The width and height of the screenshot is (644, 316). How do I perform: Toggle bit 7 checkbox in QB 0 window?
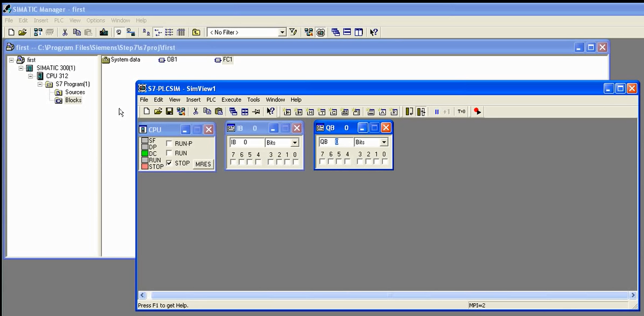point(322,162)
